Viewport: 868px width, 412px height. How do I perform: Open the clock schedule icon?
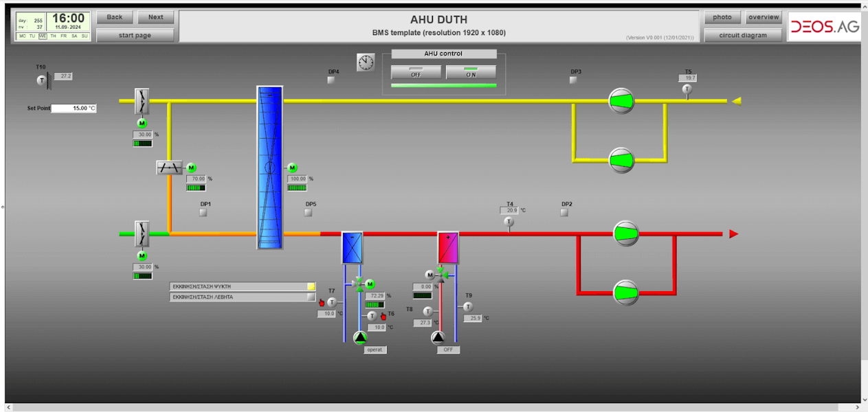[x=366, y=62]
